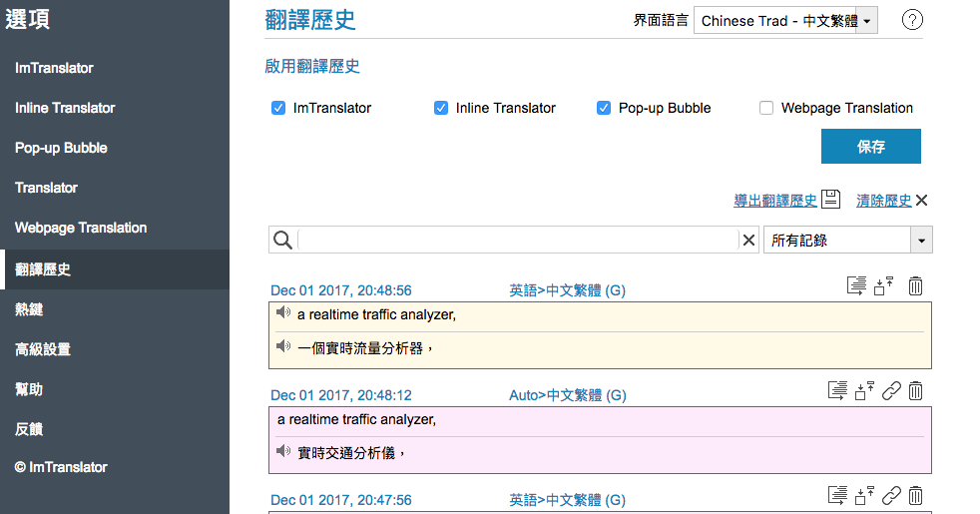
Task: Open link icon for 20:47:56 record
Action: coord(891,495)
